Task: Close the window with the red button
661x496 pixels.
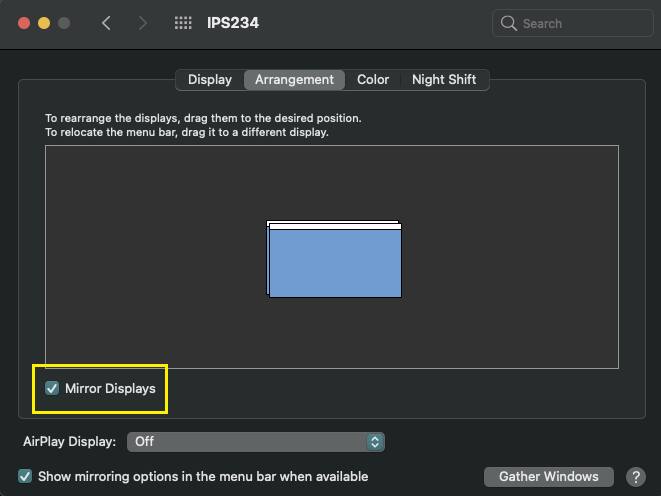Action: [x=24, y=23]
